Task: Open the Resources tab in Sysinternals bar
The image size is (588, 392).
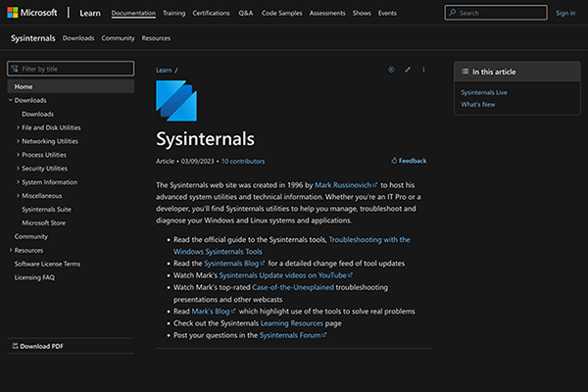Action: (156, 38)
